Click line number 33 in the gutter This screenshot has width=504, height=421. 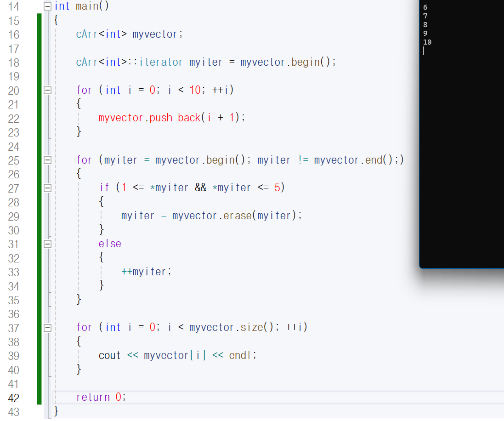(x=13, y=273)
